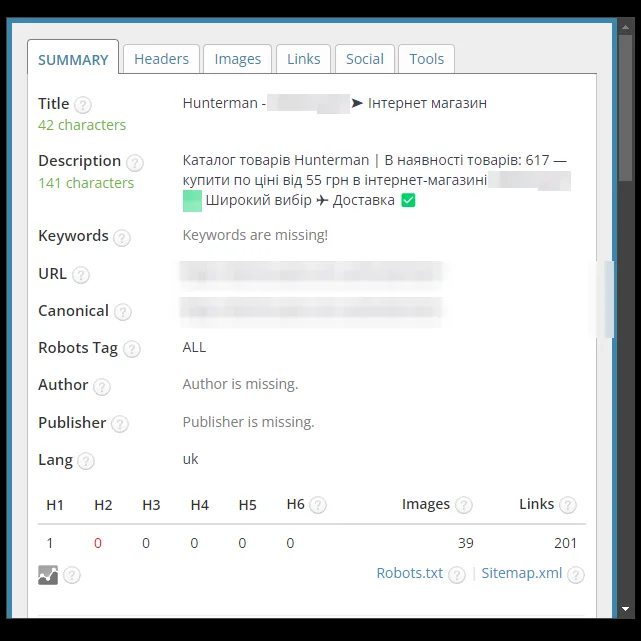641x641 pixels.
Task: Click the help icon next to Lang
Action: click(x=86, y=461)
